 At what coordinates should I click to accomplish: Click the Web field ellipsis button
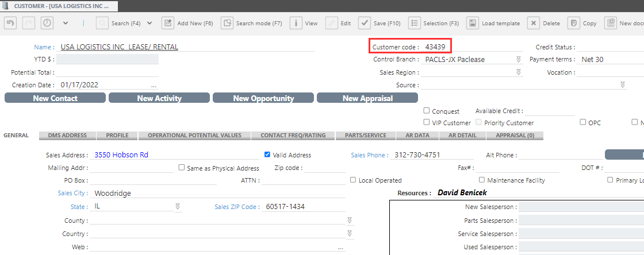(340, 248)
